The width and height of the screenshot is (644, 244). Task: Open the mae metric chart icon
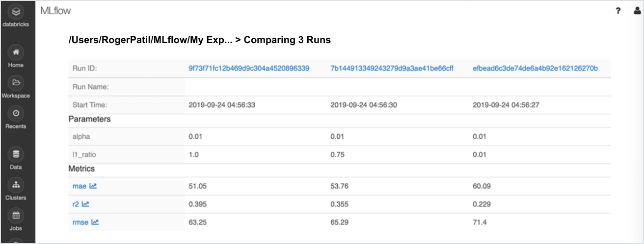click(93, 186)
